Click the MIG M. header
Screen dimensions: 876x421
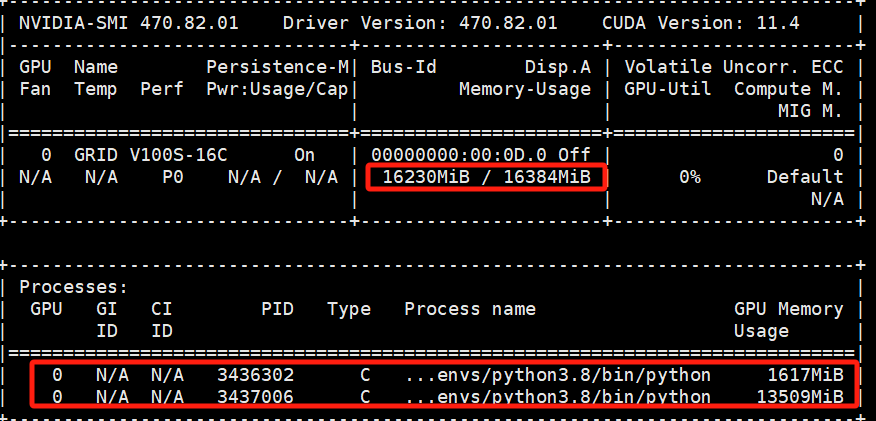pyautogui.click(x=810, y=111)
